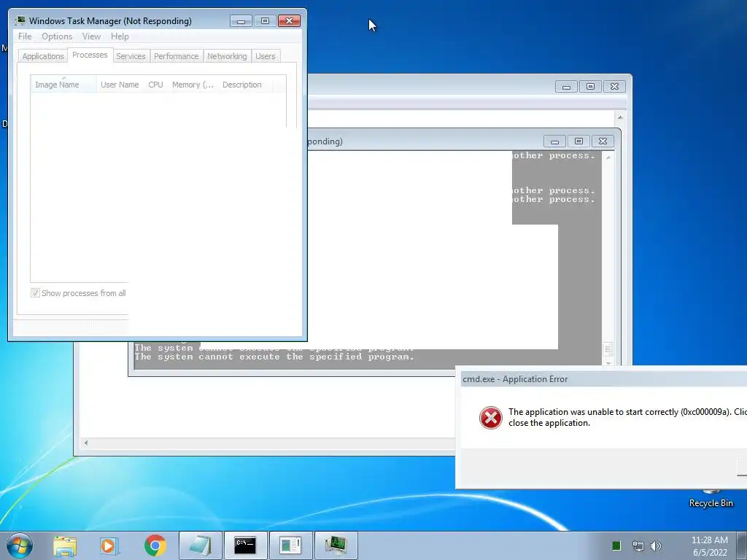Open the View menu in Task Manager
This screenshot has height=560, width=747.
pyautogui.click(x=91, y=36)
